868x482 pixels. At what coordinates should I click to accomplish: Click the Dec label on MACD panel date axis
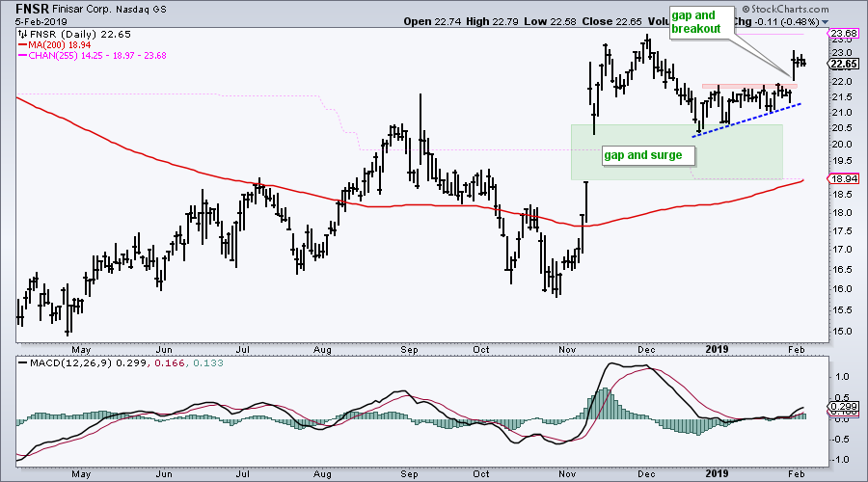pos(646,473)
